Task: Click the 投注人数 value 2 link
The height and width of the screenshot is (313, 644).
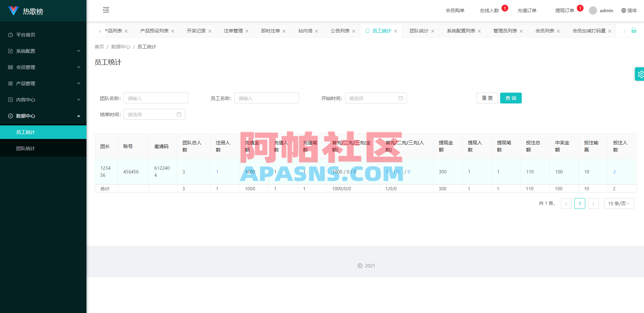Action: (614, 172)
